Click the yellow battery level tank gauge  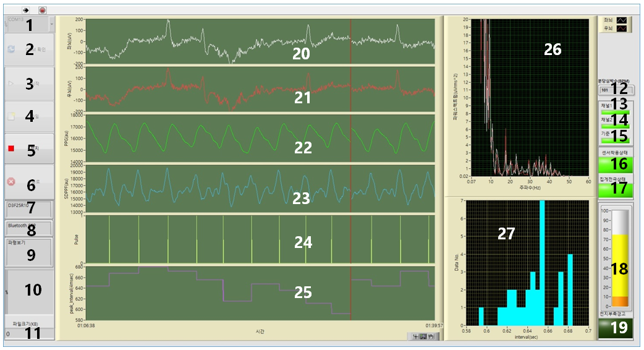(x=620, y=259)
